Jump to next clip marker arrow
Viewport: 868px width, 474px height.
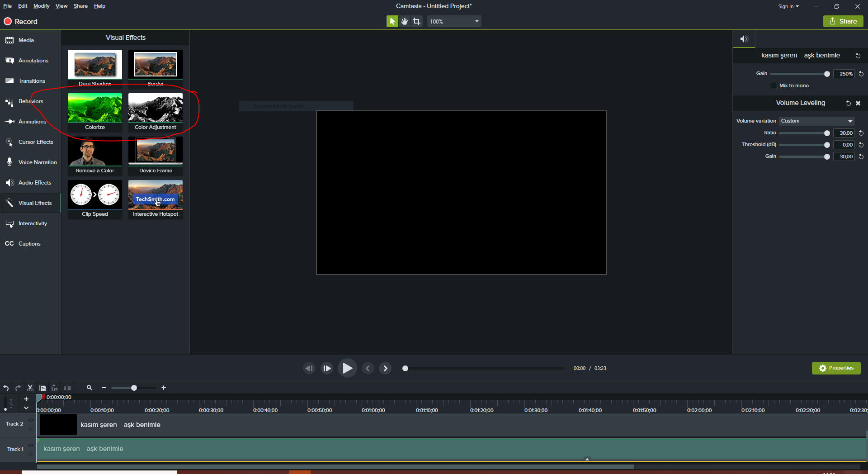385,368
